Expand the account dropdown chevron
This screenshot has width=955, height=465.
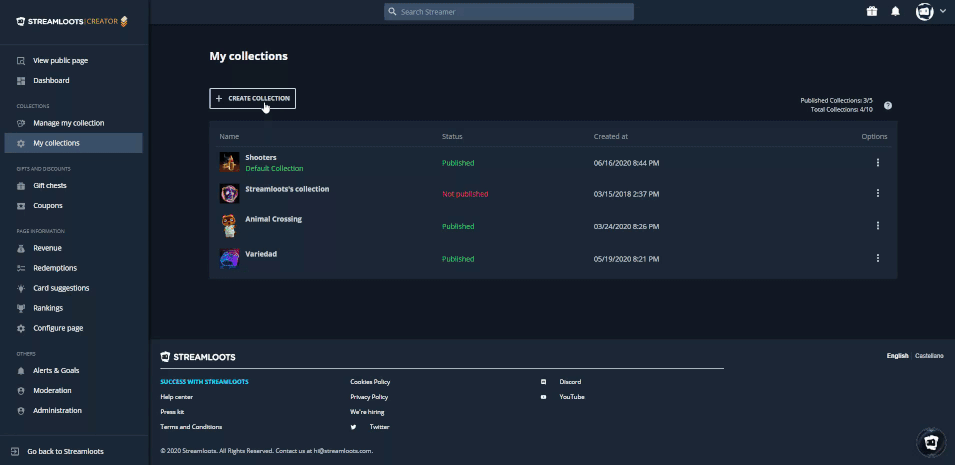942,12
